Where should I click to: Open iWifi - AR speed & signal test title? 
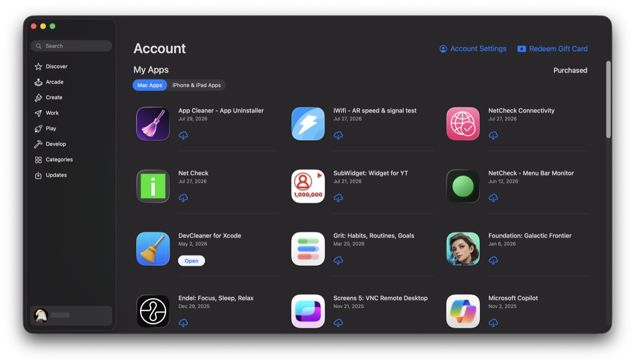click(375, 111)
